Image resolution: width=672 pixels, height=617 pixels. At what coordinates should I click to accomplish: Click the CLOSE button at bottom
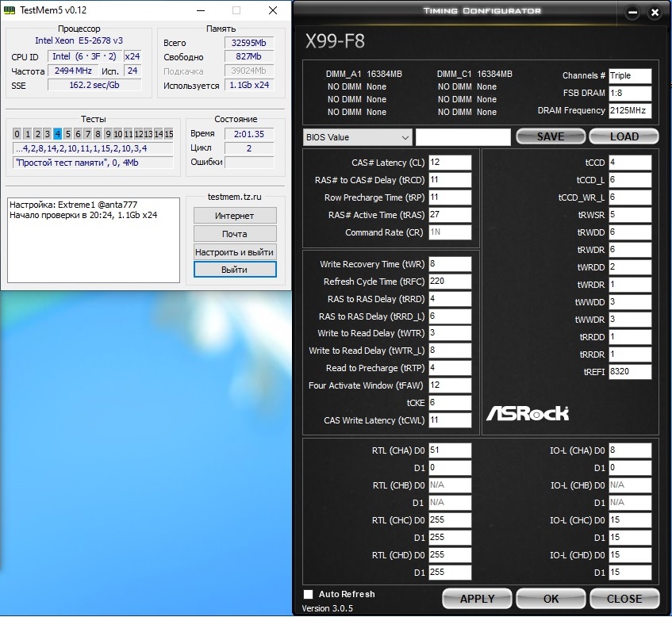624,599
